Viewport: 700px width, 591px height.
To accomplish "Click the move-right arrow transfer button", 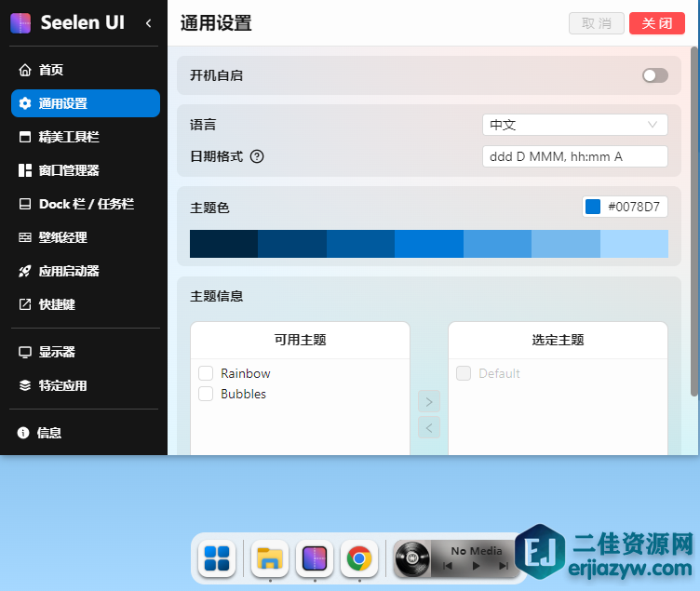I will pos(429,402).
